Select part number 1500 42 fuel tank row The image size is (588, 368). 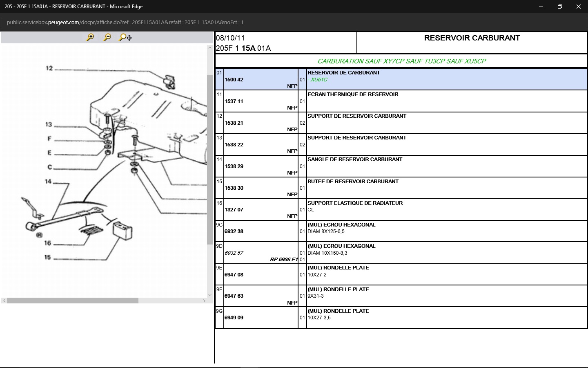click(x=234, y=80)
